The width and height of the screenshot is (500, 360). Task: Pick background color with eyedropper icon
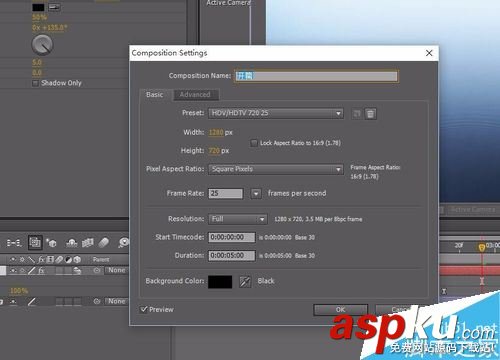tap(245, 282)
